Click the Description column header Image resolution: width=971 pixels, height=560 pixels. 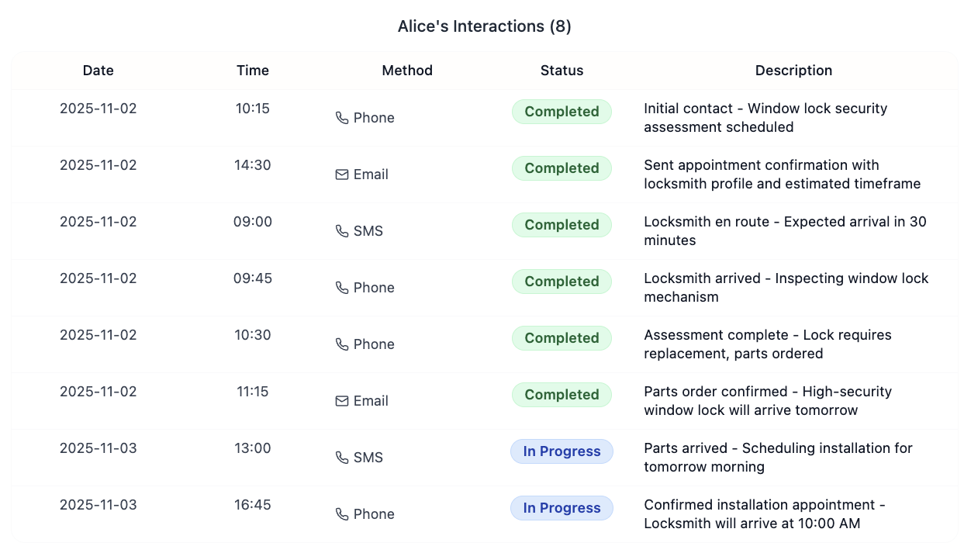[793, 71]
